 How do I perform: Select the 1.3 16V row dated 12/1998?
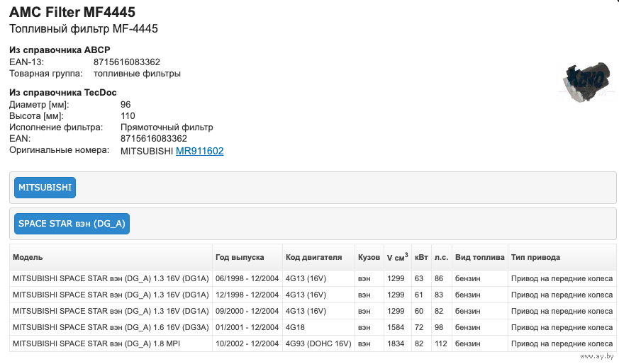(111, 295)
